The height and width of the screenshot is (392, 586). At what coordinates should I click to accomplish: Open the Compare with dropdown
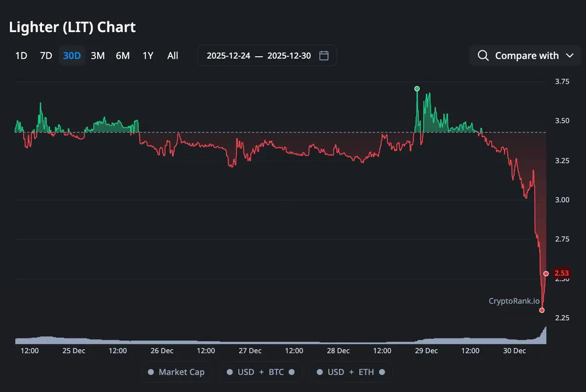click(526, 56)
